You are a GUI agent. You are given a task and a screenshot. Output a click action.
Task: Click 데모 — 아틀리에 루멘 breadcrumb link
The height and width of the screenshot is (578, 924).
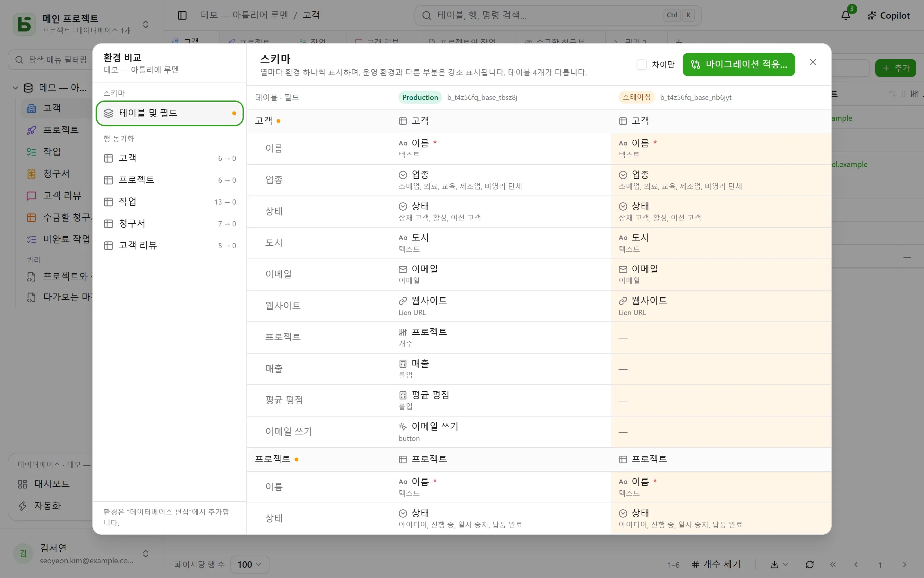(244, 15)
